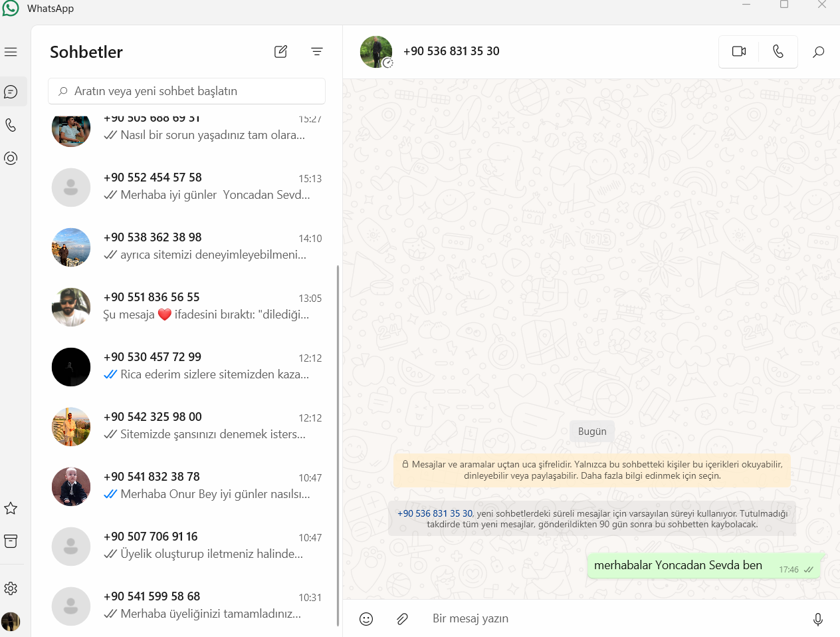Open the in-chat search magnifier

pyautogui.click(x=819, y=51)
